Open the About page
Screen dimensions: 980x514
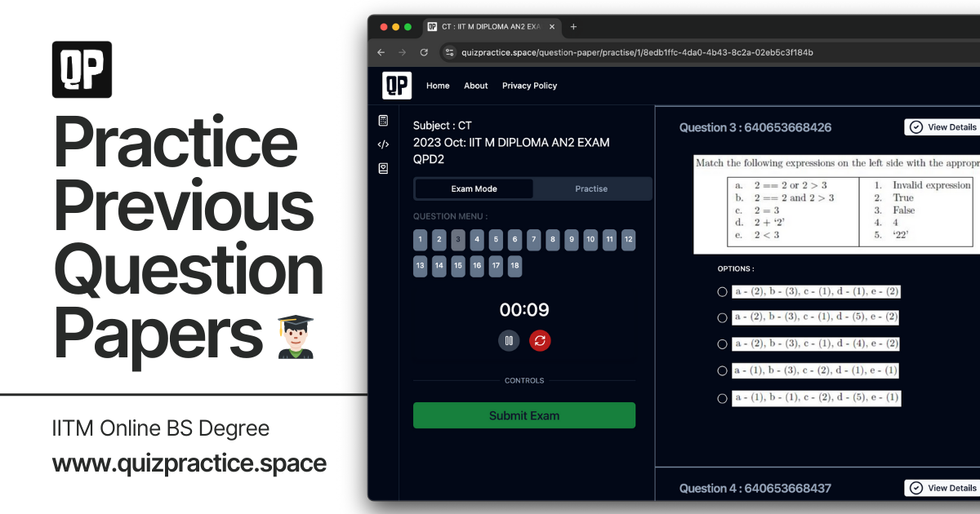475,86
